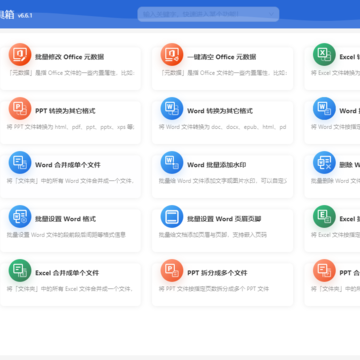This screenshot has height=360, width=360.
Task: Click the Word icon right of Word 转换为其它格式
Action: coord(324,108)
